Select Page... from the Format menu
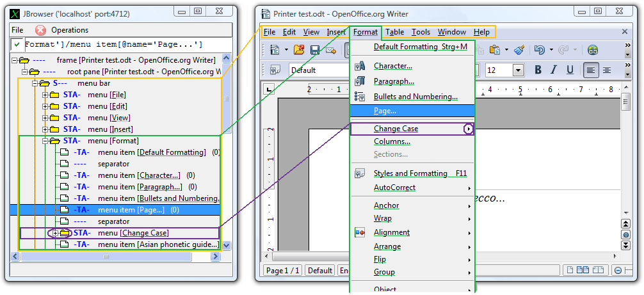 tap(385, 111)
